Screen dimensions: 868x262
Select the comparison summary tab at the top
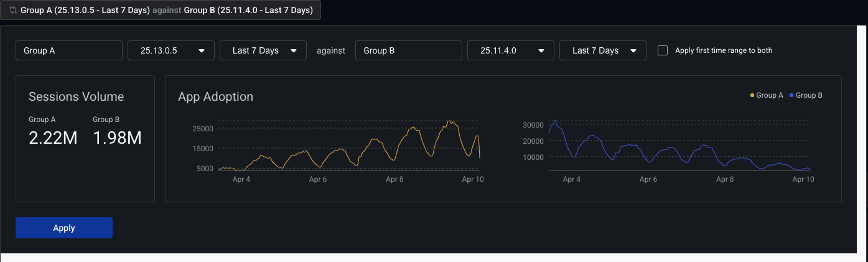[165, 11]
